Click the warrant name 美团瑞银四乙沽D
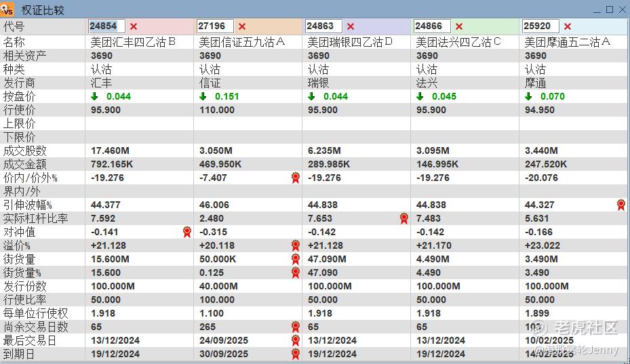This screenshot has height=364, width=630. [351, 42]
